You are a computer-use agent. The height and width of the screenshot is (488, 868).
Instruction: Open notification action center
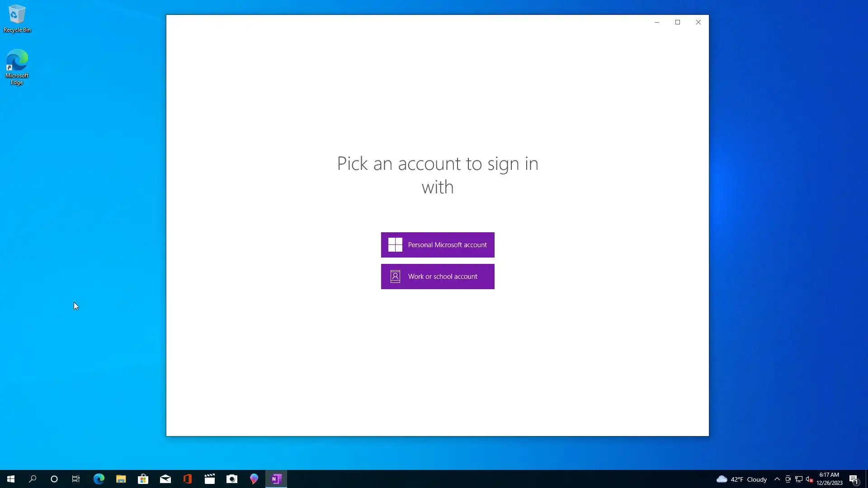(x=854, y=479)
